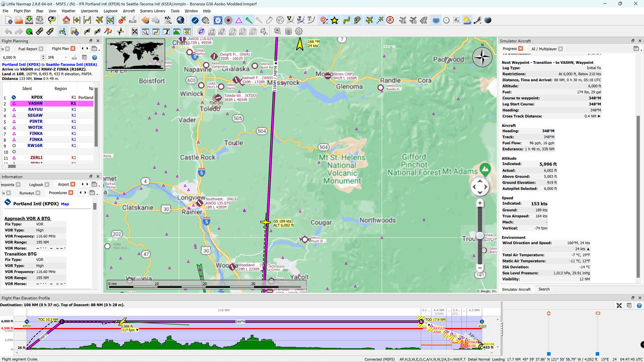This screenshot has width=644, height=362.
Task: Click the Ident column header
Action: pyautogui.click(x=27, y=88)
